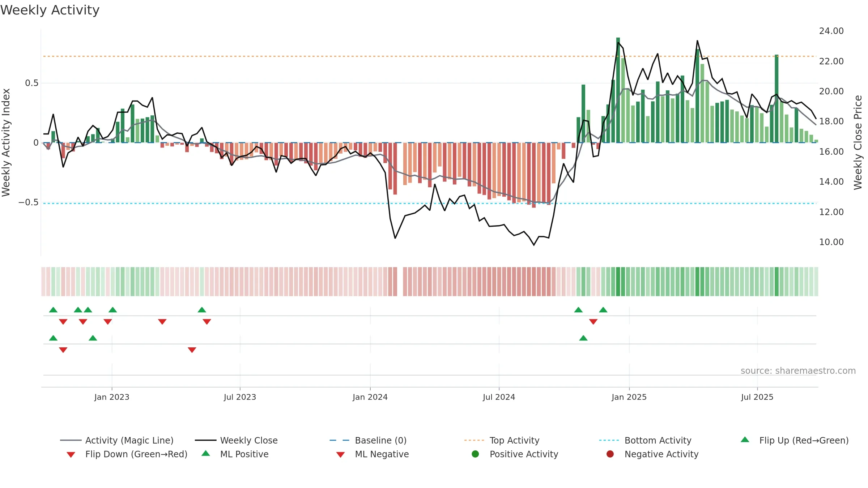Image resolution: width=868 pixels, height=488 pixels.
Task: Click the 10.00 price axis label
Action: tap(831, 242)
